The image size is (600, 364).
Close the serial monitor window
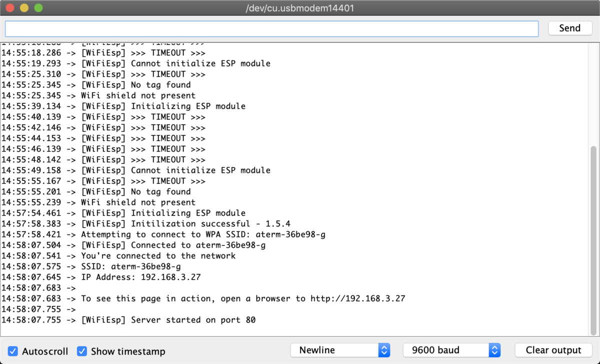10,8
